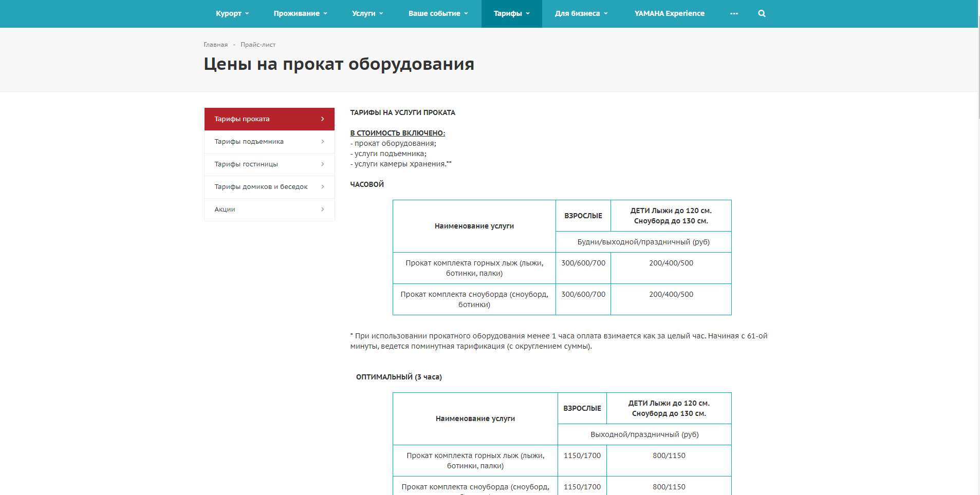
Task: Expand the Курорт dropdown menu
Action: 232,13
